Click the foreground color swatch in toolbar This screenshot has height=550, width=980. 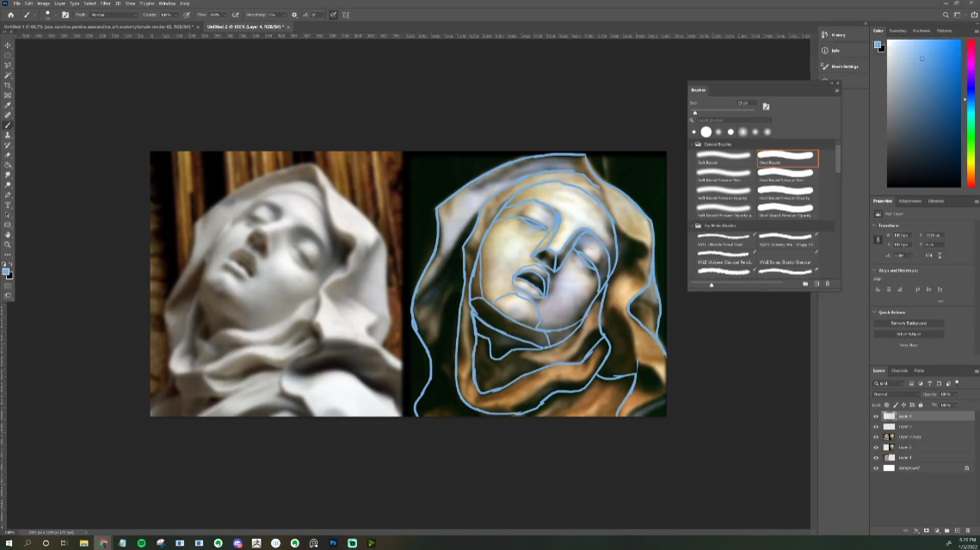pyautogui.click(x=6, y=272)
